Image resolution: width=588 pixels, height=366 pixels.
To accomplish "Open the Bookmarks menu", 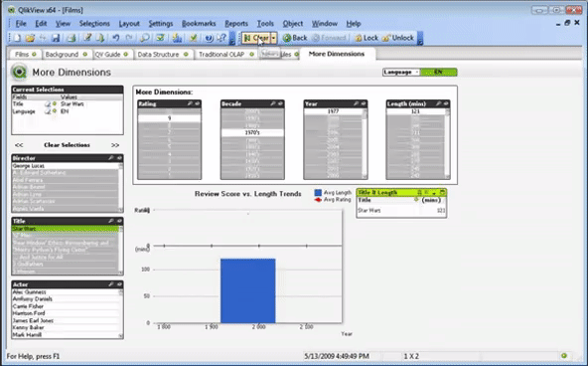I will pyautogui.click(x=199, y=23).
